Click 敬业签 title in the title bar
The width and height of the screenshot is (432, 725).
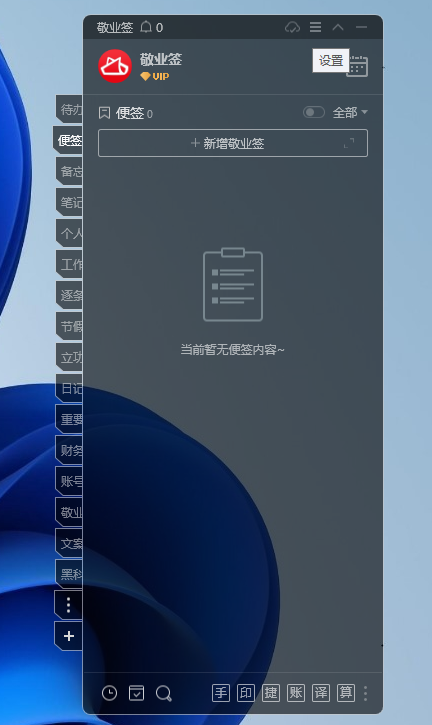115,28
